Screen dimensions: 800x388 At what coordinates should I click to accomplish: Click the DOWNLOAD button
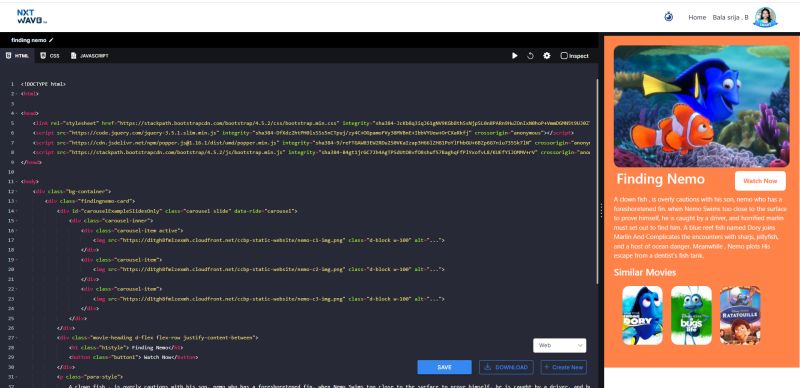coord(506,367)
